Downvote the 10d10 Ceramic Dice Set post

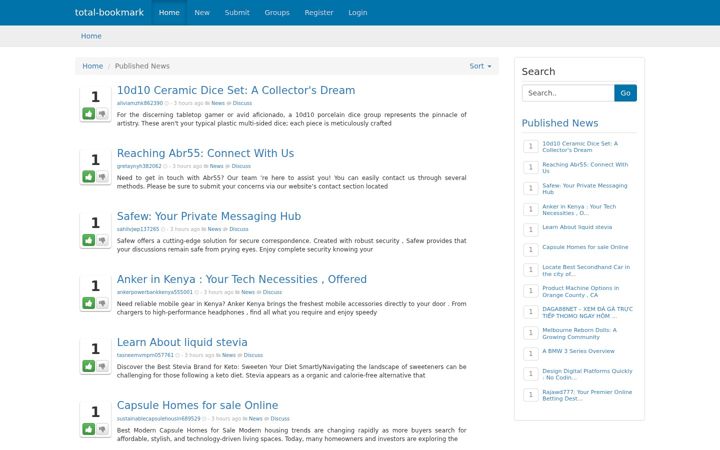point(102,113)
